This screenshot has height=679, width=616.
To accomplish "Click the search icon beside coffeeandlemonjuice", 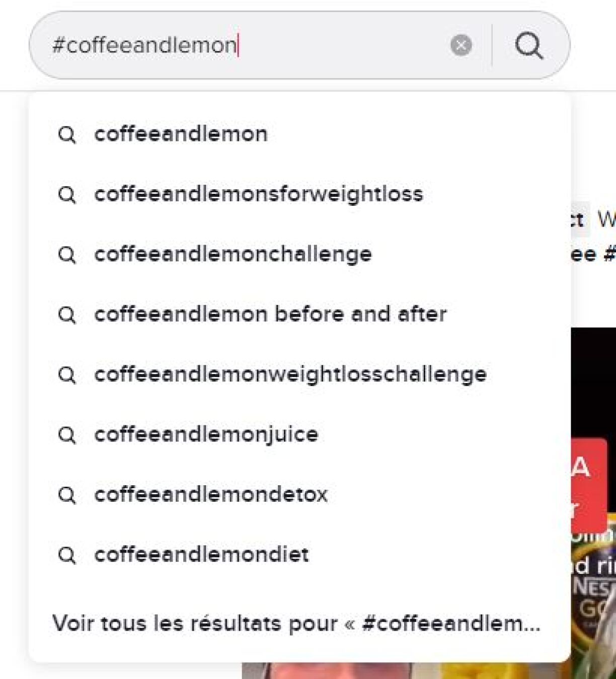I will point(68,434).
